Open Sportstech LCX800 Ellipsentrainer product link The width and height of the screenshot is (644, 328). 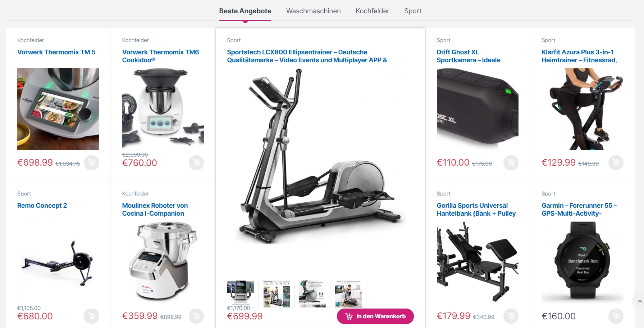[307, 56]
